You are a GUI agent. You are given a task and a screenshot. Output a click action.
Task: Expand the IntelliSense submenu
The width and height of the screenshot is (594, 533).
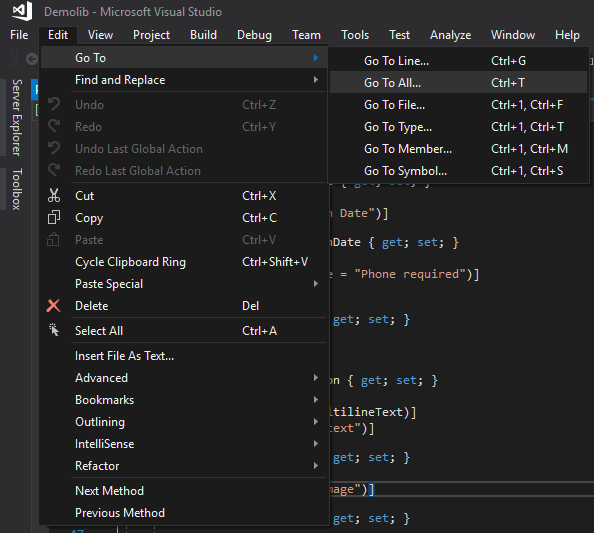point(184,444)
